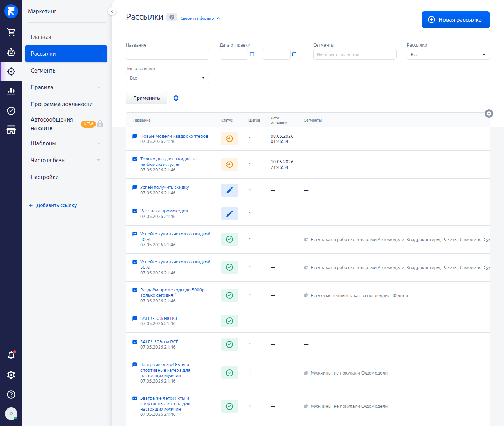
Task: Click draft pencil status for Успей получить скидку
Action: click(230, 190)
